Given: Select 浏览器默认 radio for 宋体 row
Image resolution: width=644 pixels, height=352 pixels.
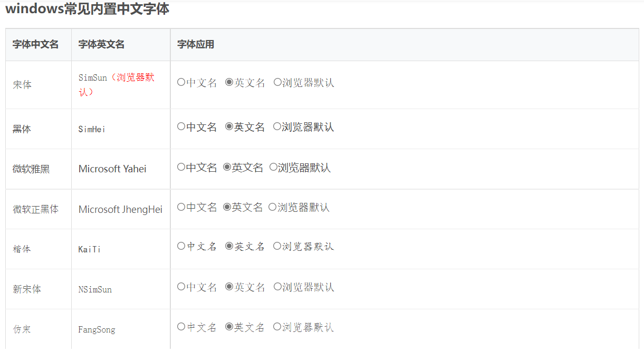Looking at the screenshot, I should click(x=277, y=82).
